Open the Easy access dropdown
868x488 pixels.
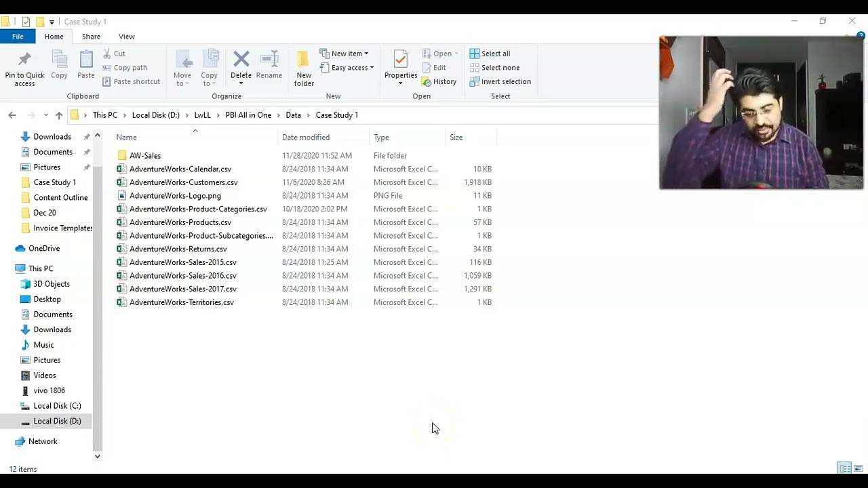pos(347,68)
